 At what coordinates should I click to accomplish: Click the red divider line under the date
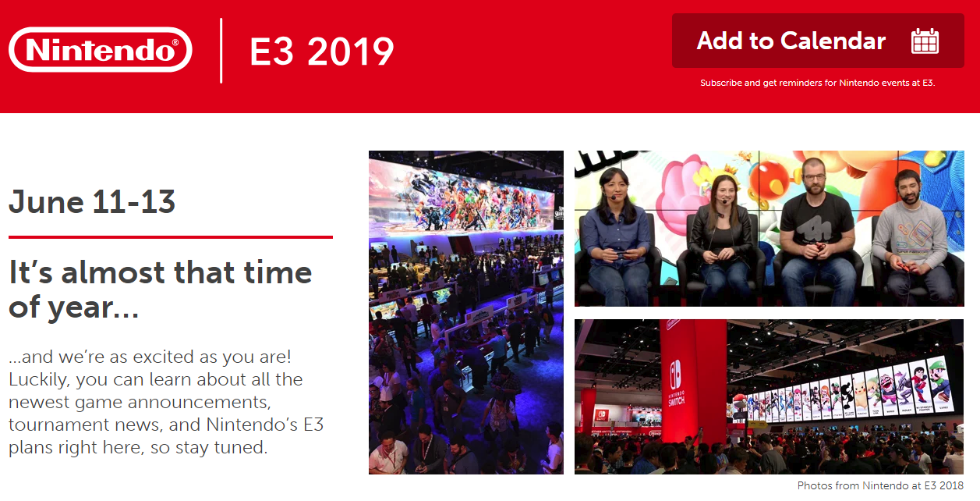coord(170,236)
